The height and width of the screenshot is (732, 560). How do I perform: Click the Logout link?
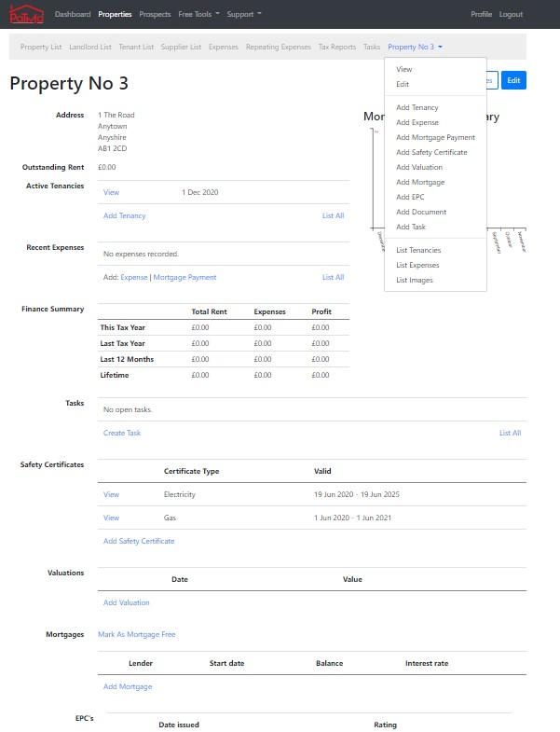tap(511, 15)
